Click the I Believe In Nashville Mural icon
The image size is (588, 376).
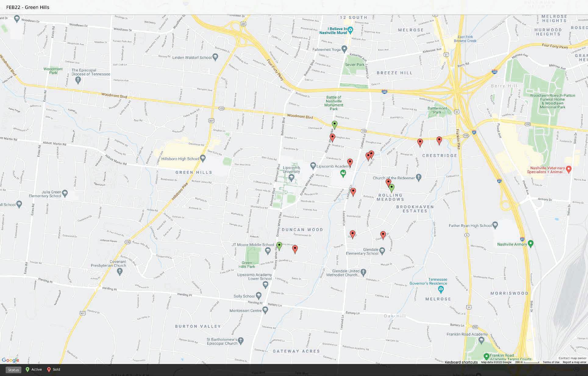pos(350,30)
